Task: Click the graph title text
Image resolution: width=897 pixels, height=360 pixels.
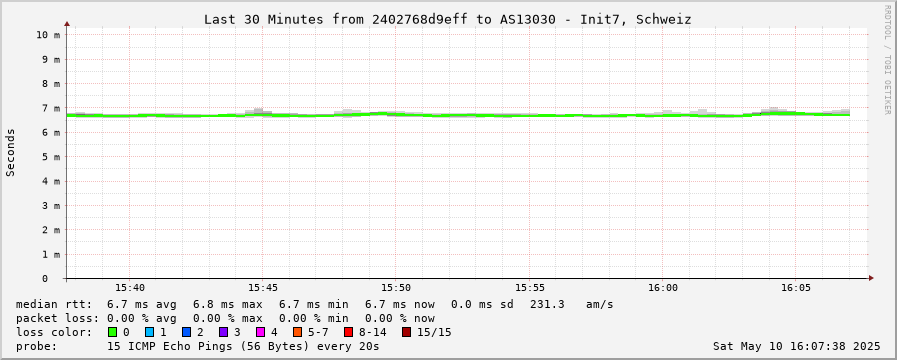Action: tap(448, 19)
